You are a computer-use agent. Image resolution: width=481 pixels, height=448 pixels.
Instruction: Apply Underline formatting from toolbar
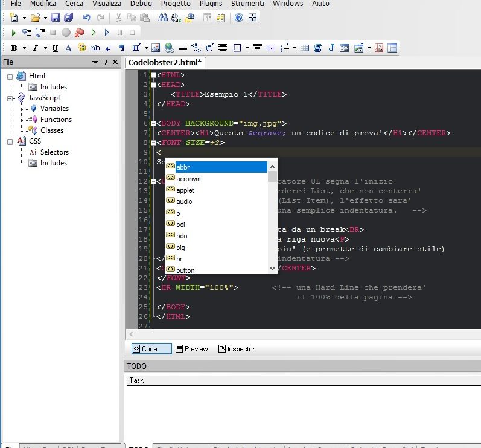pos(55,48)
